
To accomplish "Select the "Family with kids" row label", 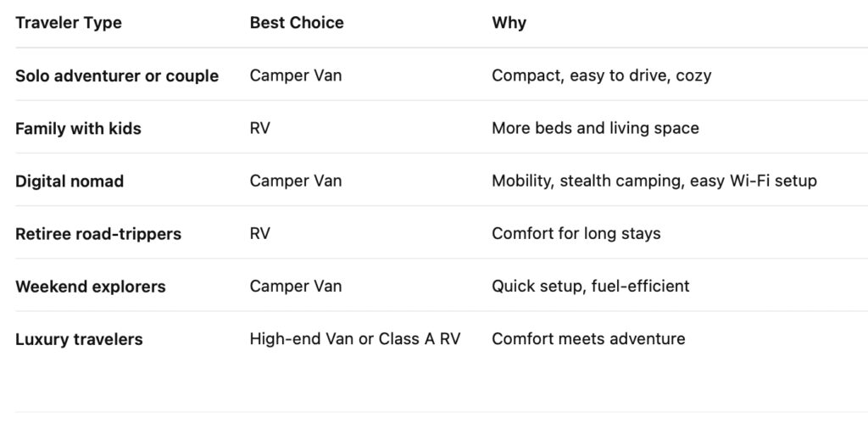I will click(78, 128).
